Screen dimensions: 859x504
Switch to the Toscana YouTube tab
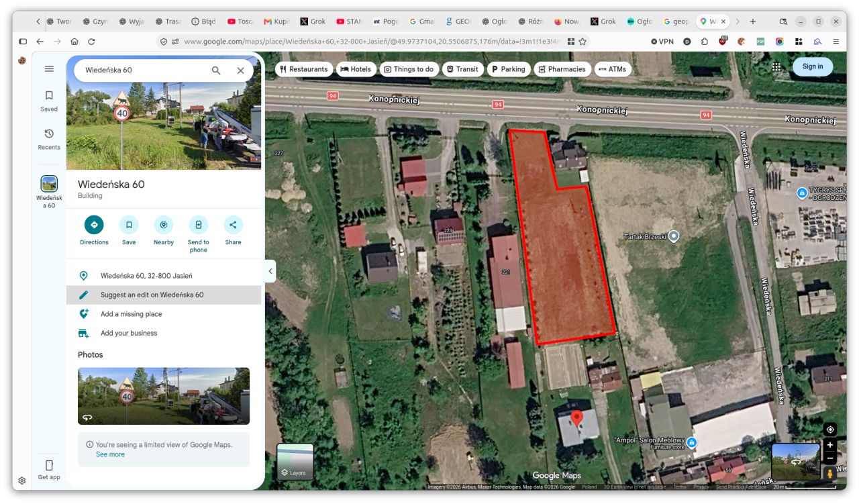(240, 21)
